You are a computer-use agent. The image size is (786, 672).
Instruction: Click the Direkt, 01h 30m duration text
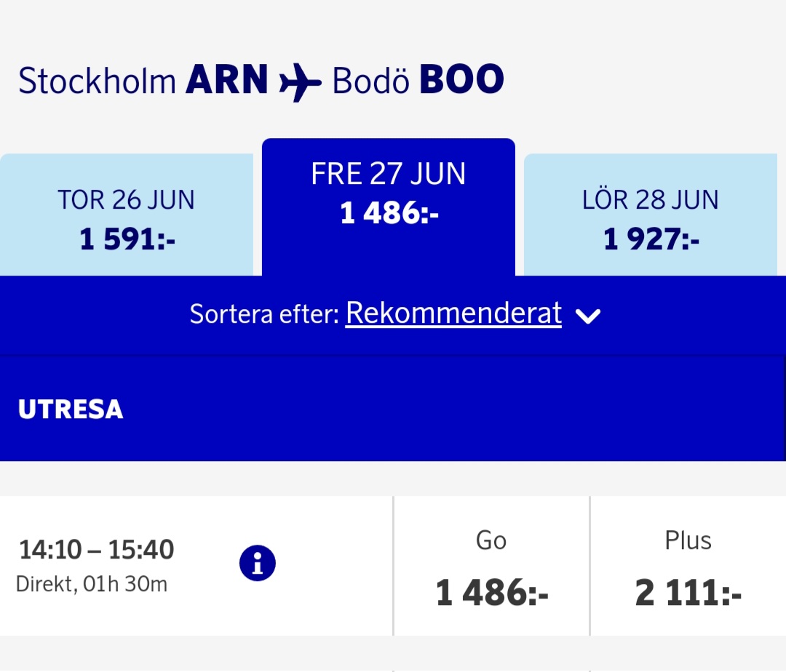pyautogui.click(x=92, y=584)
